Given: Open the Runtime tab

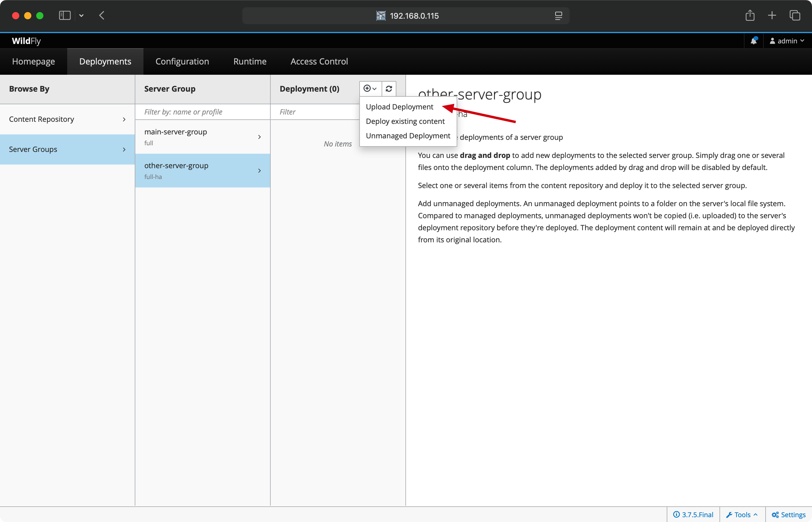Looking at the screenshot, I should [250, 61].
